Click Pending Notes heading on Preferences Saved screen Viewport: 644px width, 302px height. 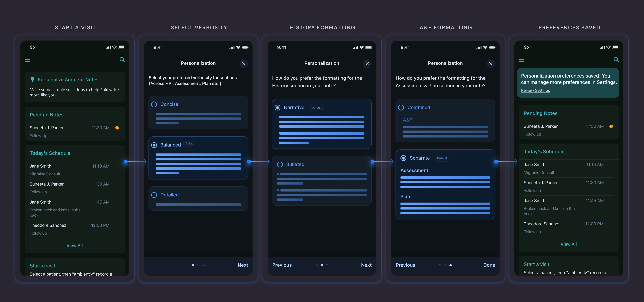point(541,113)
